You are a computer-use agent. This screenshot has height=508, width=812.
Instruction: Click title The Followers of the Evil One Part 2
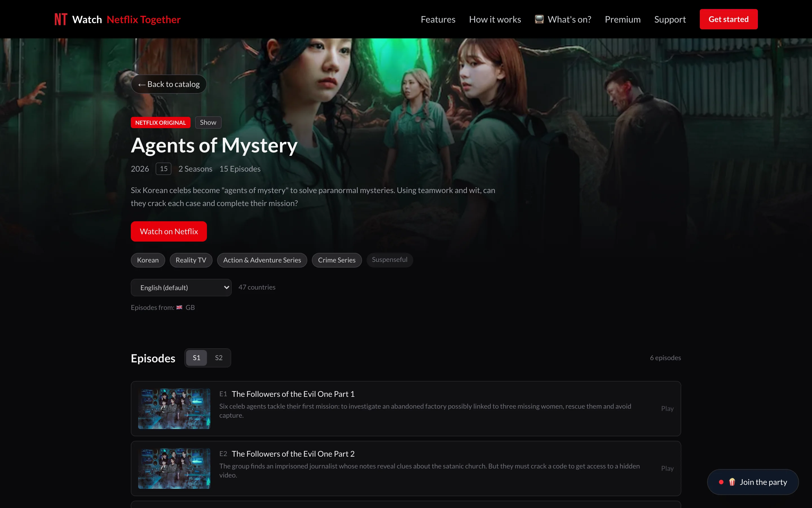[x=293, y=454]
